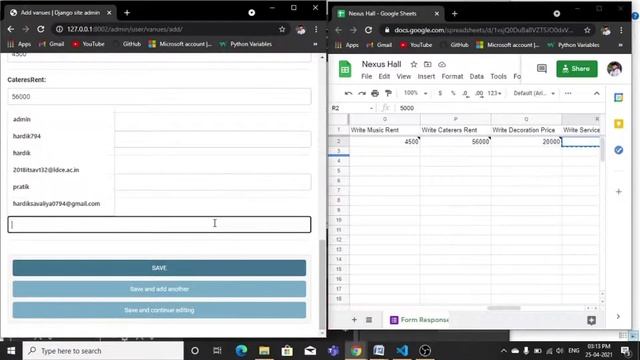640x360 pixels.
Task: Click the CateresRent field with 56000
Action: click(x=159, y=97)
